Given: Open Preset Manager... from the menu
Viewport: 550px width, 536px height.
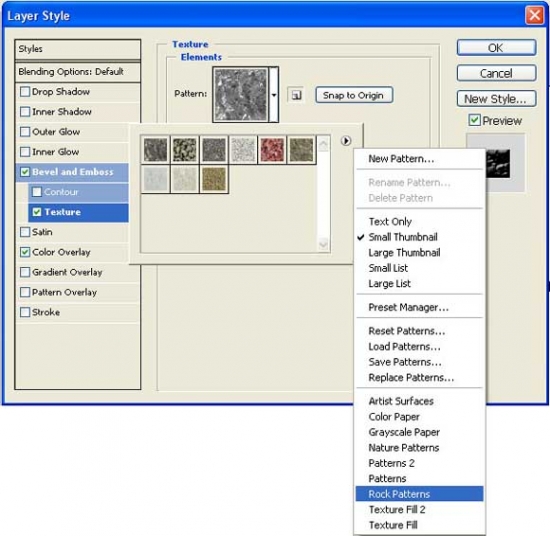Looking at the screenshot, I should point(420,307).
